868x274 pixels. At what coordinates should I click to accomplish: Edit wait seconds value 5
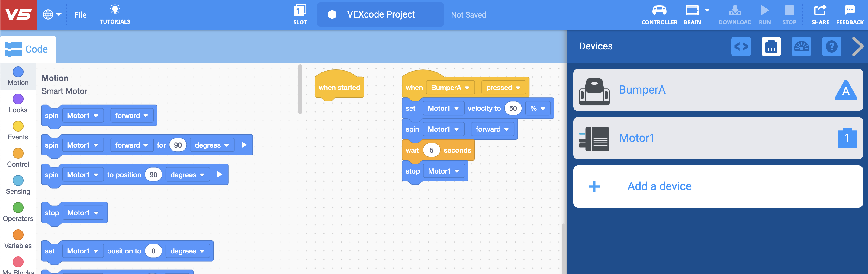431,150
